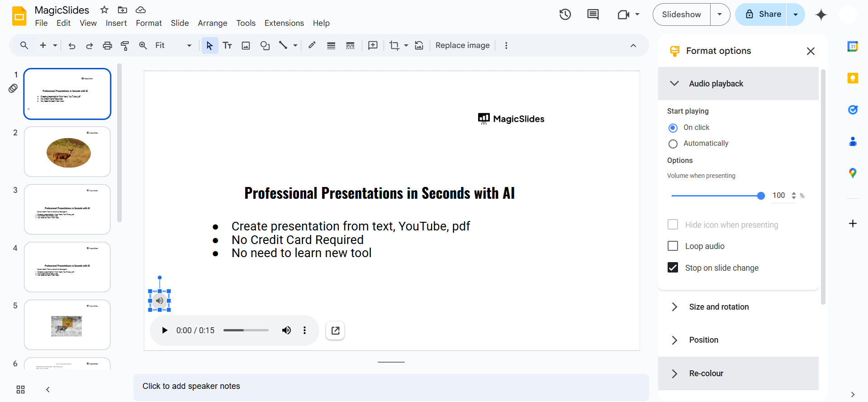Open the comments icon

593,14
